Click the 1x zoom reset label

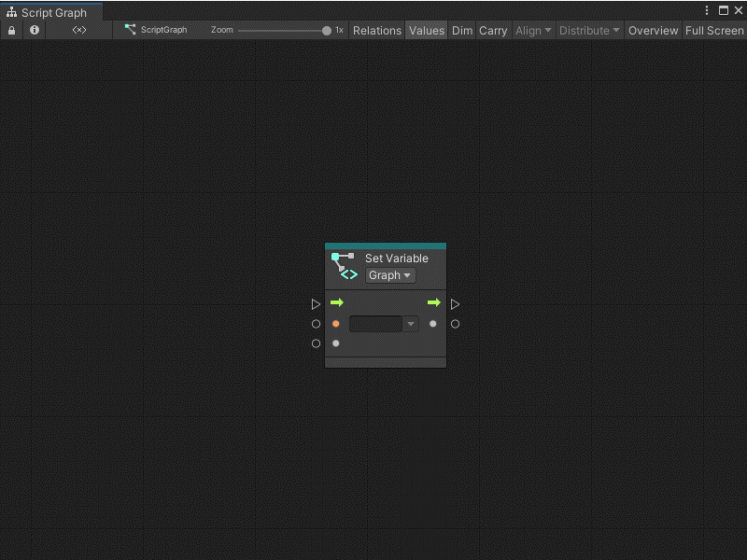(x=339, y=30)
